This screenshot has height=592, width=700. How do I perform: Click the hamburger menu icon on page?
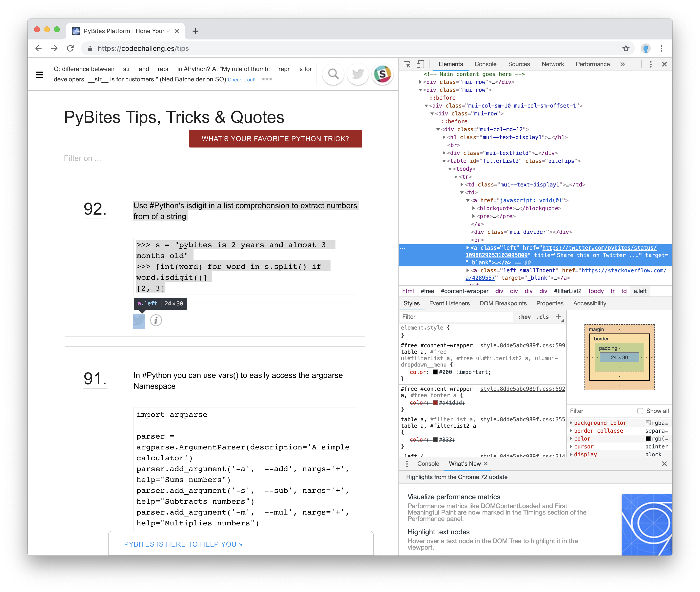click(x=39, y=74)
